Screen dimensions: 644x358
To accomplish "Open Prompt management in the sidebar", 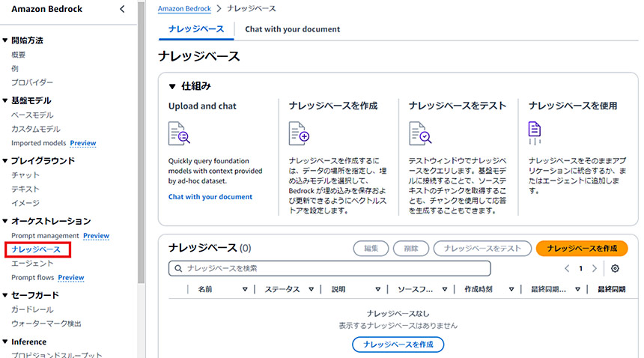I will coord(45,236).
